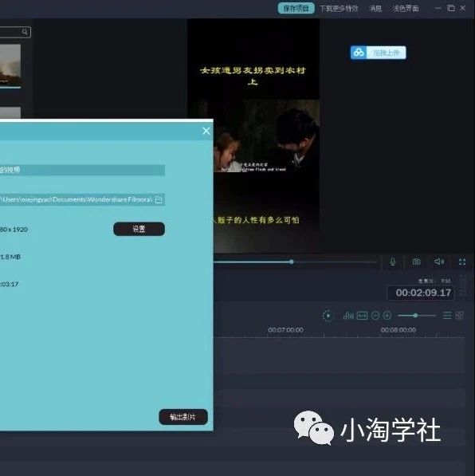Click the 设置 settings button in export dialog
475x476 pixels.
click(x=139, y=229)
